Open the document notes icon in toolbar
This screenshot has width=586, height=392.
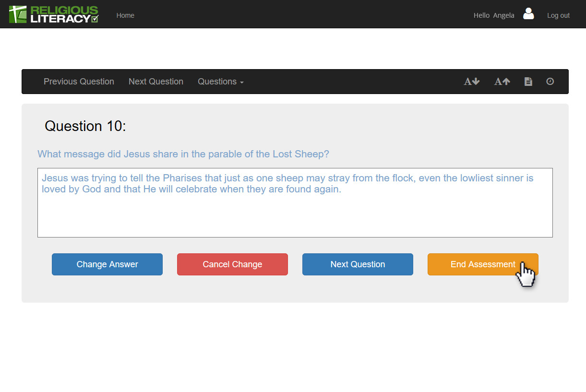point(528,82)
